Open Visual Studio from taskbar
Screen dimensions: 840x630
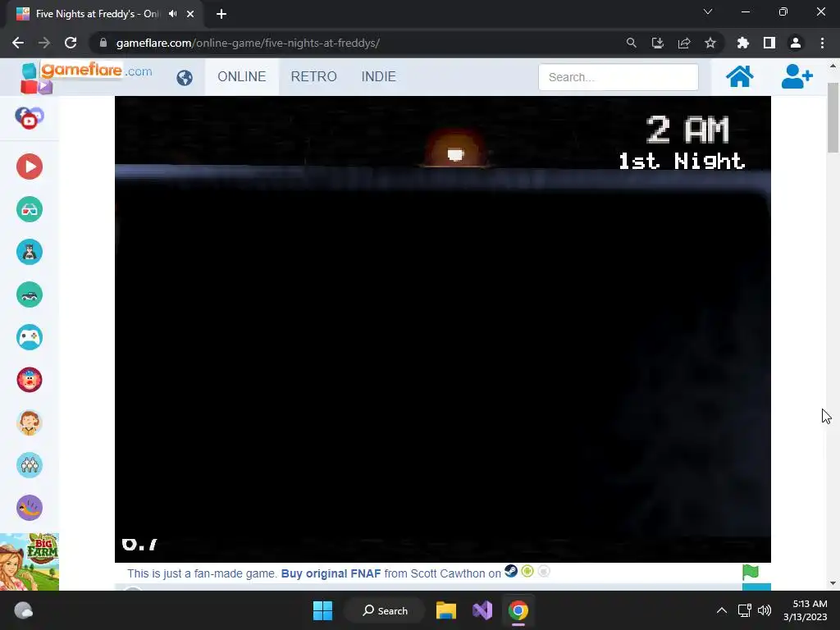[482, 610]
